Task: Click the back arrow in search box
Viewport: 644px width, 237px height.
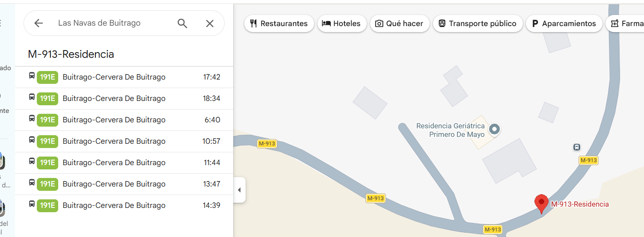Action: click(x=39, y=23)
